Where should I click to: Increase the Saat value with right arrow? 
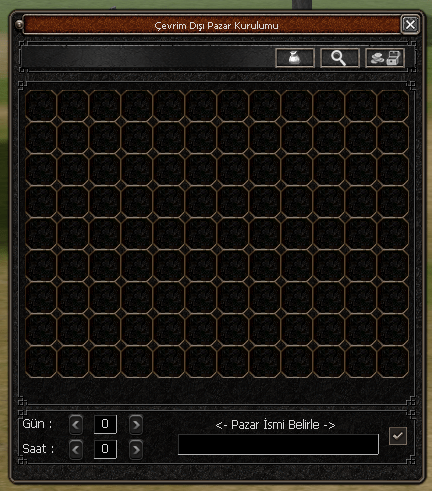(136, 449)
